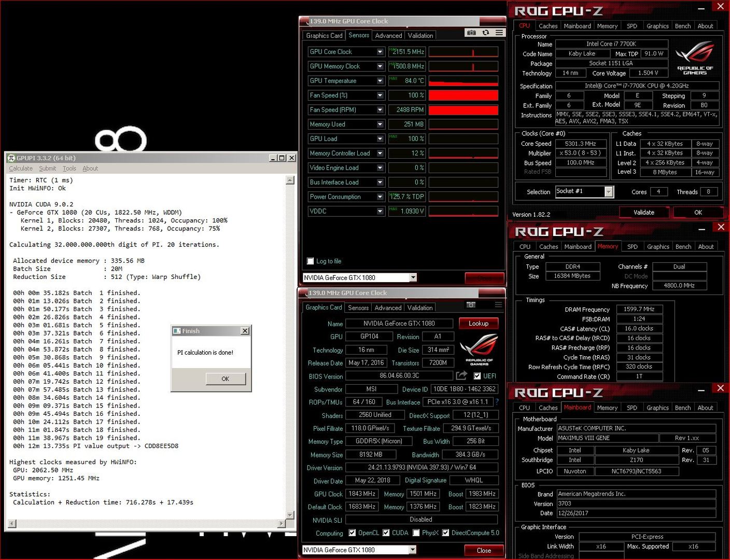Click the Bus Interface question mark icon
The width and height of the screenshot is (730, 560).
pos(497,402)
